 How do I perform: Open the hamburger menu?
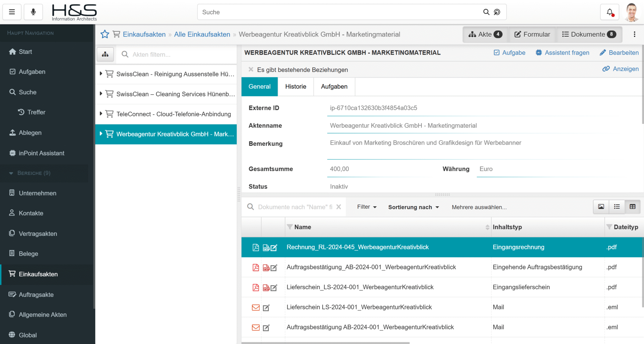point(12,12)
